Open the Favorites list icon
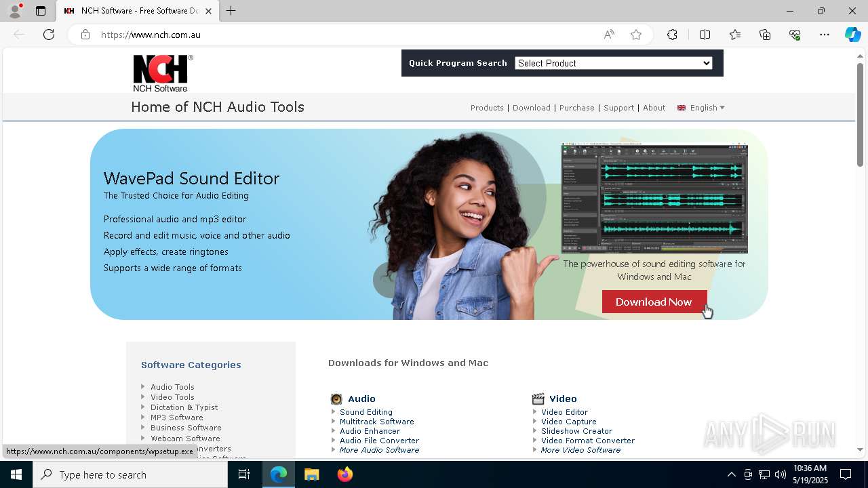 coord(735,35)
